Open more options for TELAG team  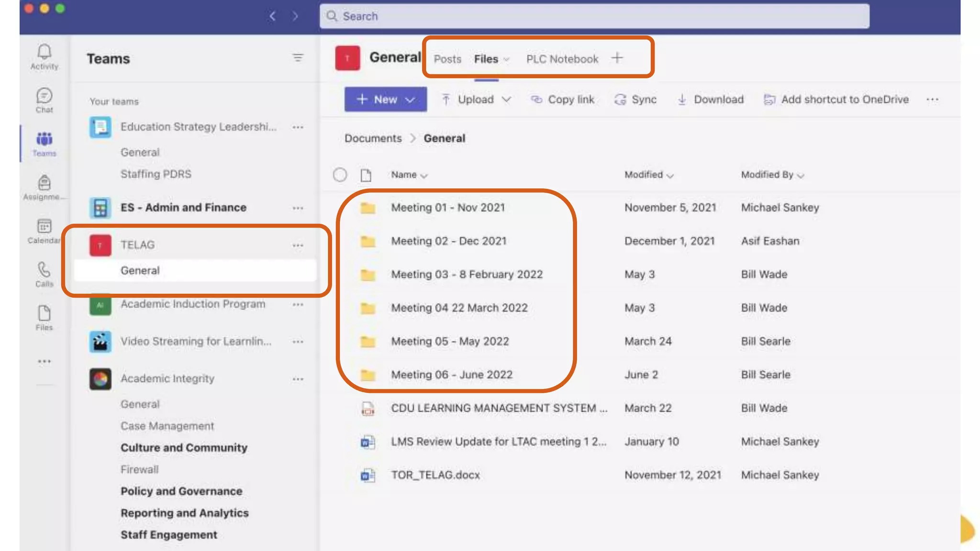(298, 245)
